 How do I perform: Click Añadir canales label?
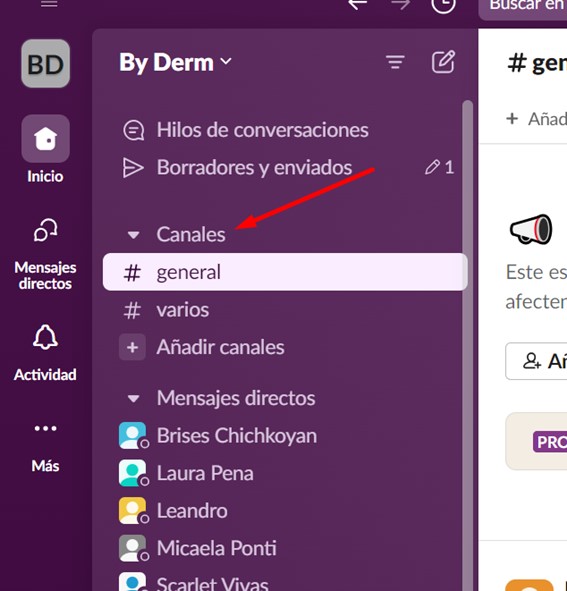coord(221,347)
